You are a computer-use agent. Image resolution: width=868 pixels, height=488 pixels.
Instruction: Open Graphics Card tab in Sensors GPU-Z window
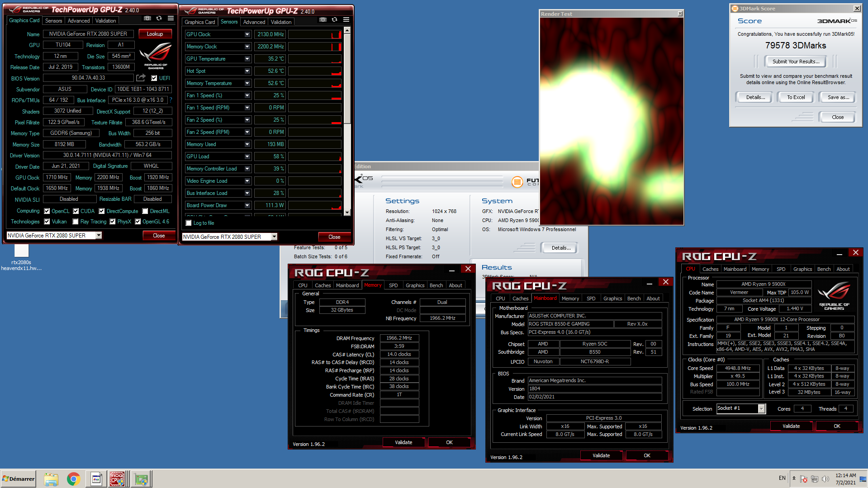200,22
